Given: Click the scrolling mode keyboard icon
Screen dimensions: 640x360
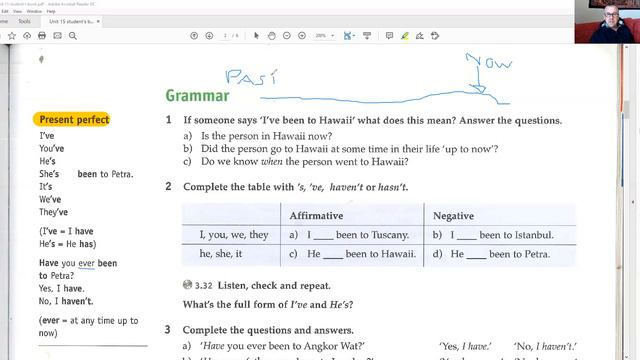Looking at the screenshot, I should [x=367, y=36].
